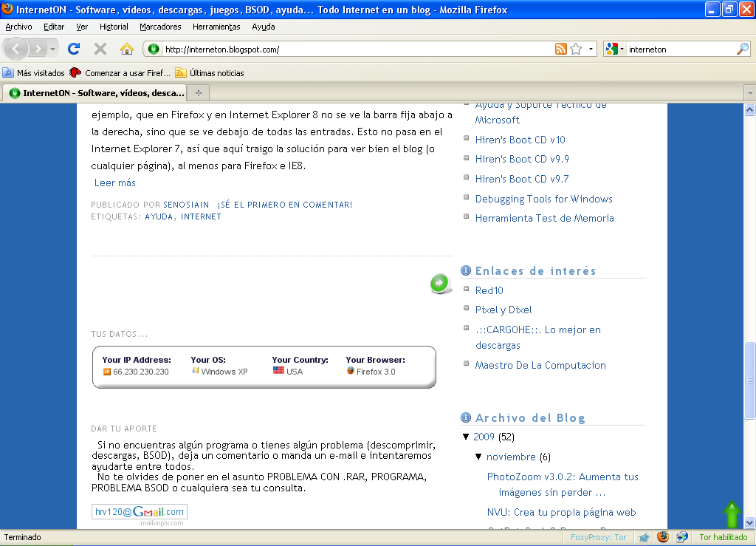
Task: Click the green round arrow icon in post
Action: [x=440, y=284]
